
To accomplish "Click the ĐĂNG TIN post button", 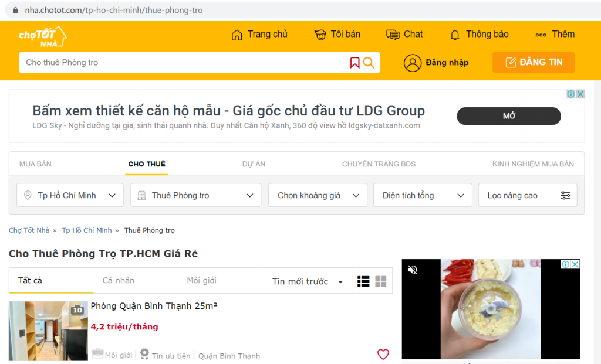I will 533,62.
